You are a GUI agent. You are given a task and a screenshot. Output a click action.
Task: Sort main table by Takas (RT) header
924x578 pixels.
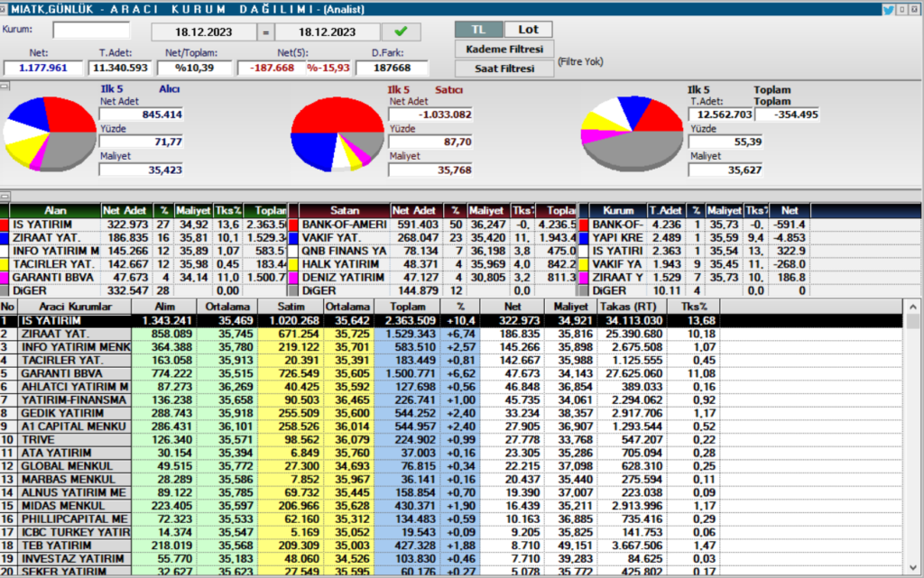[632, 307]
